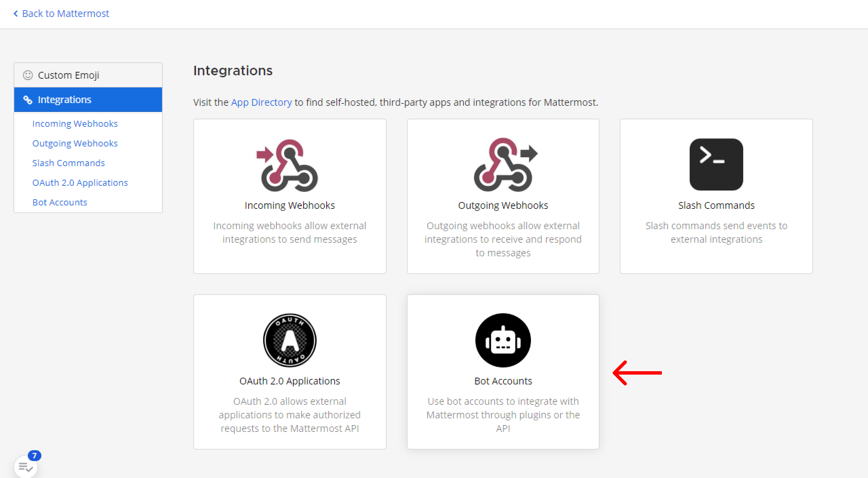The width and height of the screenshot is (868, 478).
Task: Click the OAuth 2.0 Applications card title
Action: (x=290, y=381)
